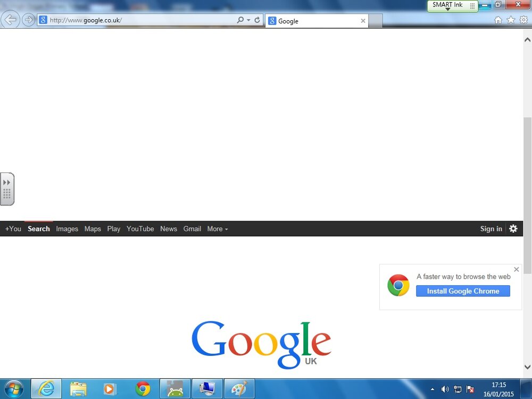Screen dimensions: 532x399
Task: Open Gmail in Google bar
Action: tap(192, 229)
